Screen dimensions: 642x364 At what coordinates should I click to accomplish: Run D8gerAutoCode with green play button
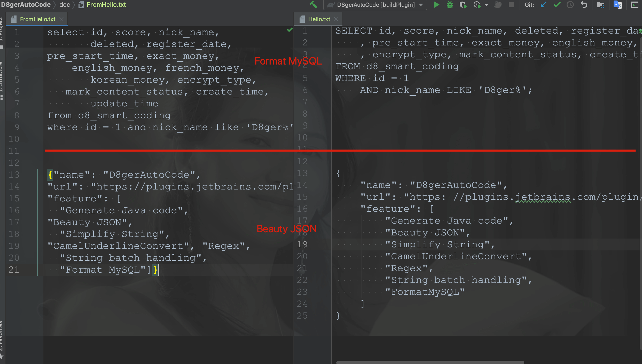pyautogui.click(x=436, y=5)
